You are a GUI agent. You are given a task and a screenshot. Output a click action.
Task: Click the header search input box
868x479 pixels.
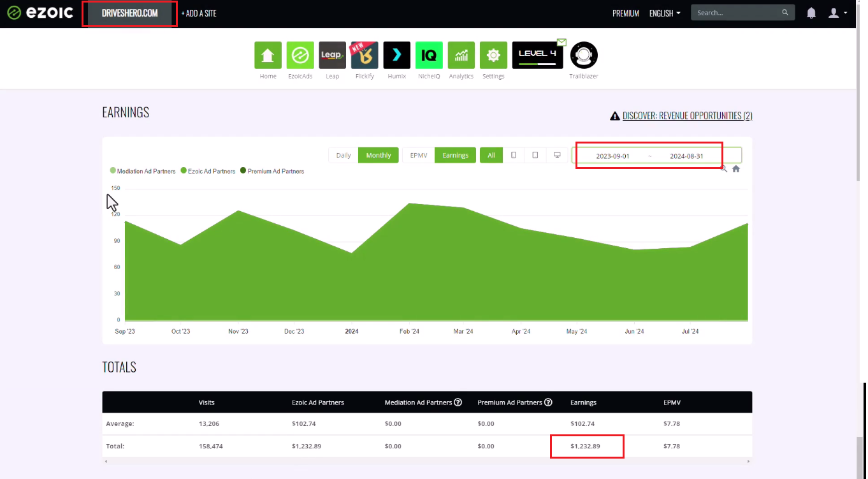click(737, 13)
